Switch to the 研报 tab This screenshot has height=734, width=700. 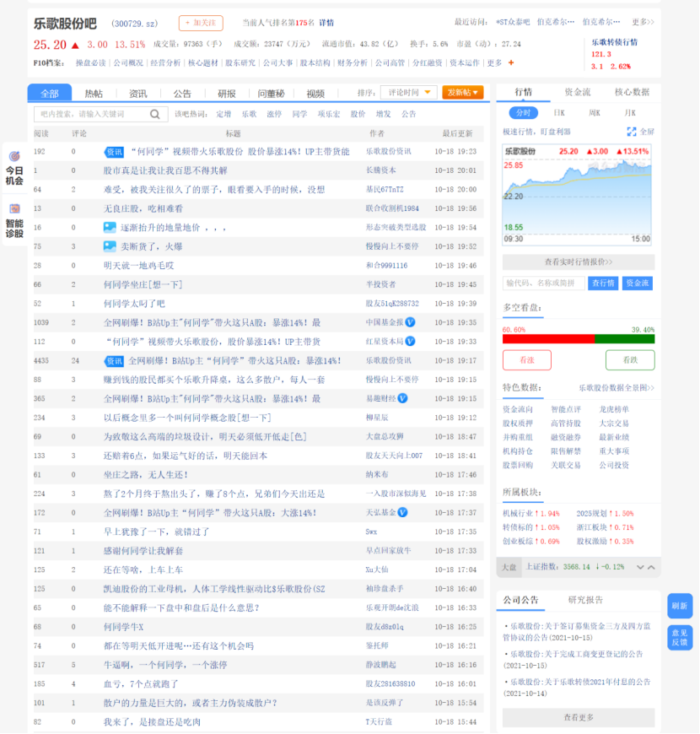click(227, 94)
